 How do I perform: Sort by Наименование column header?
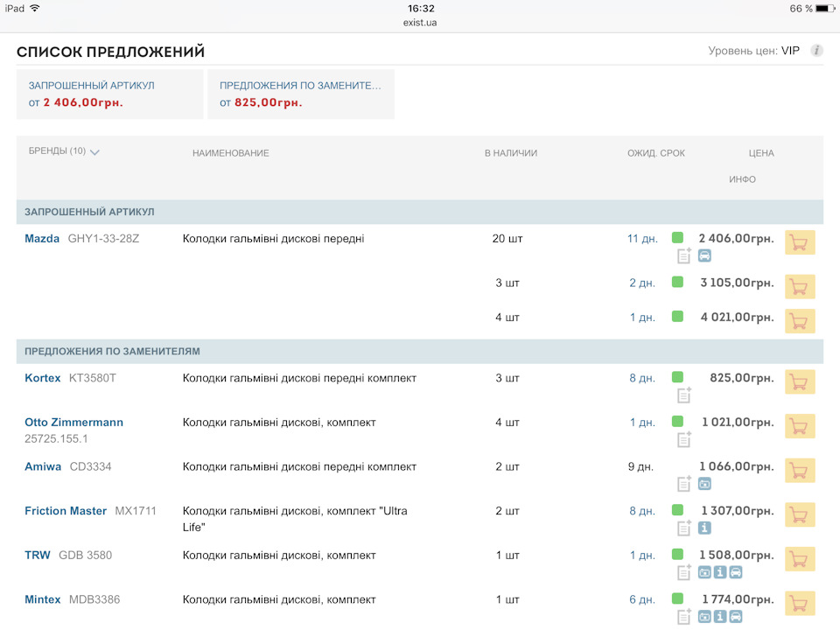(231, 153)
